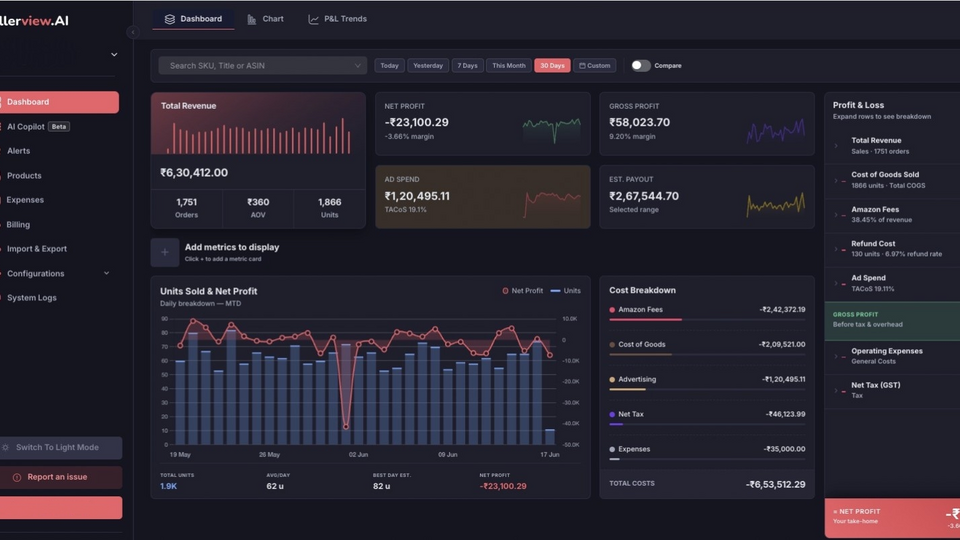
Task: Select the 7 Days range filter
Action: pyautogui.click(x=467, y=66)
